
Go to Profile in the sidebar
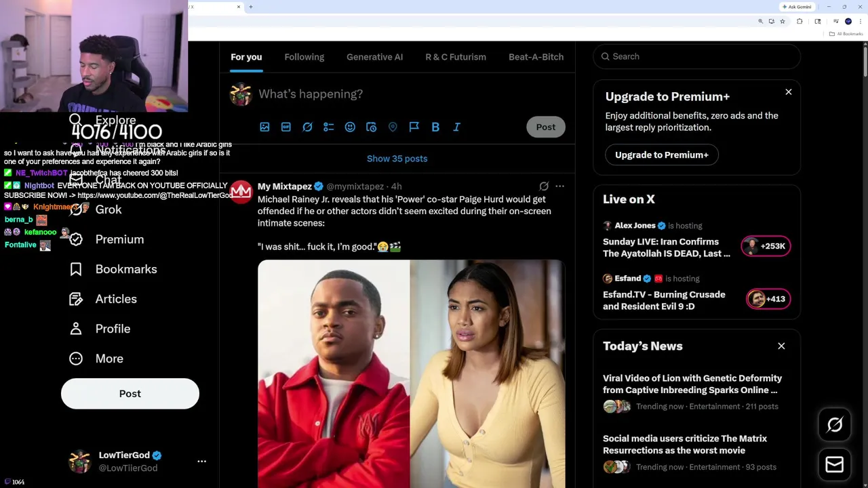pyautogui.click(x=100, y=329)
